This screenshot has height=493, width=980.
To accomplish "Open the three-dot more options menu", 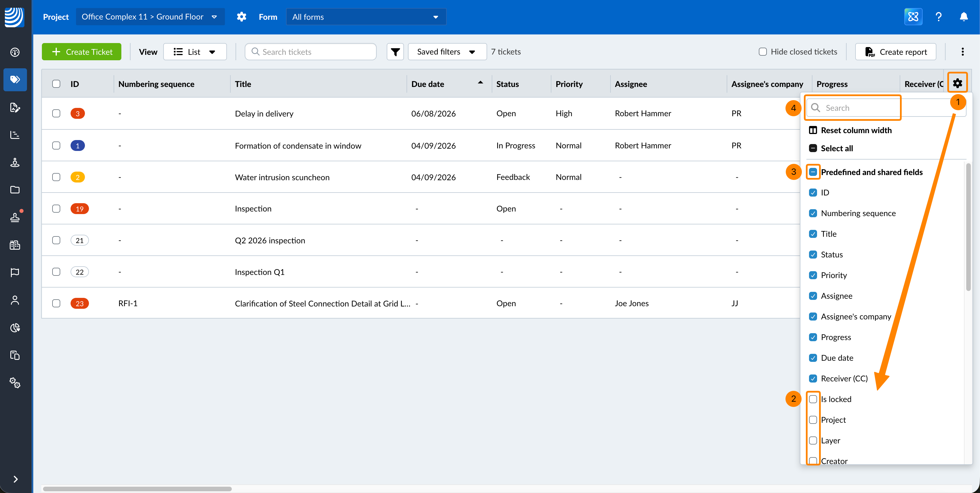I will 962,52.
